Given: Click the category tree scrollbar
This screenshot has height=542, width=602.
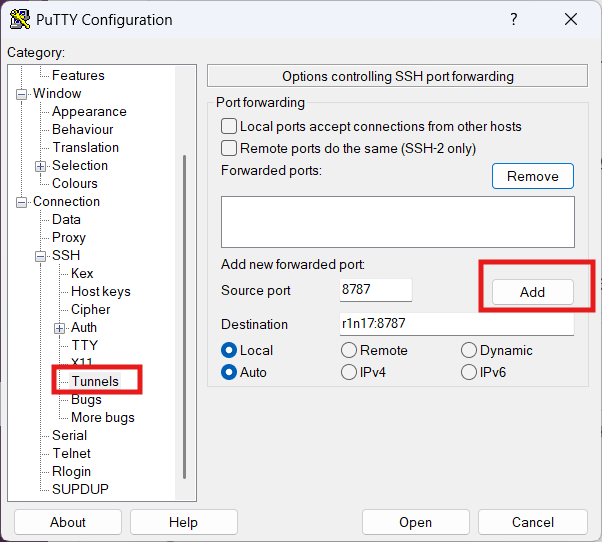Looking at the screenshot, I should [183, 320].
